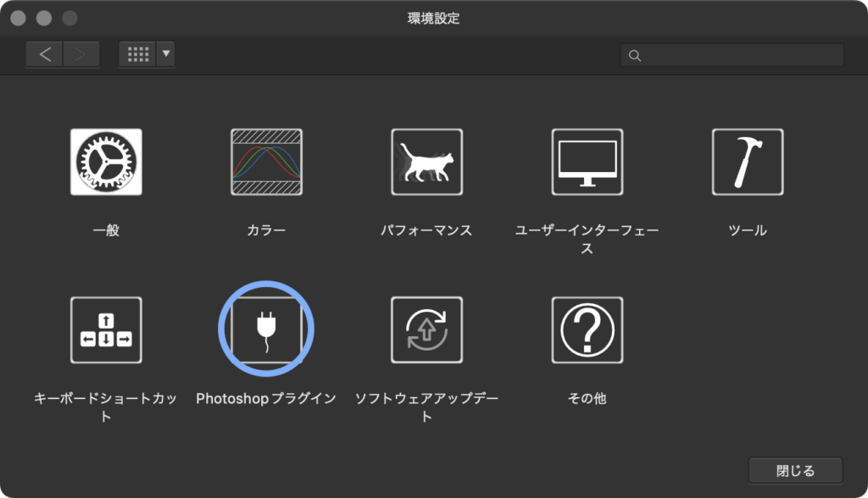868x498 pixels.
Task: Click the キーボードショートカット label text
Action: coord(106,407)
